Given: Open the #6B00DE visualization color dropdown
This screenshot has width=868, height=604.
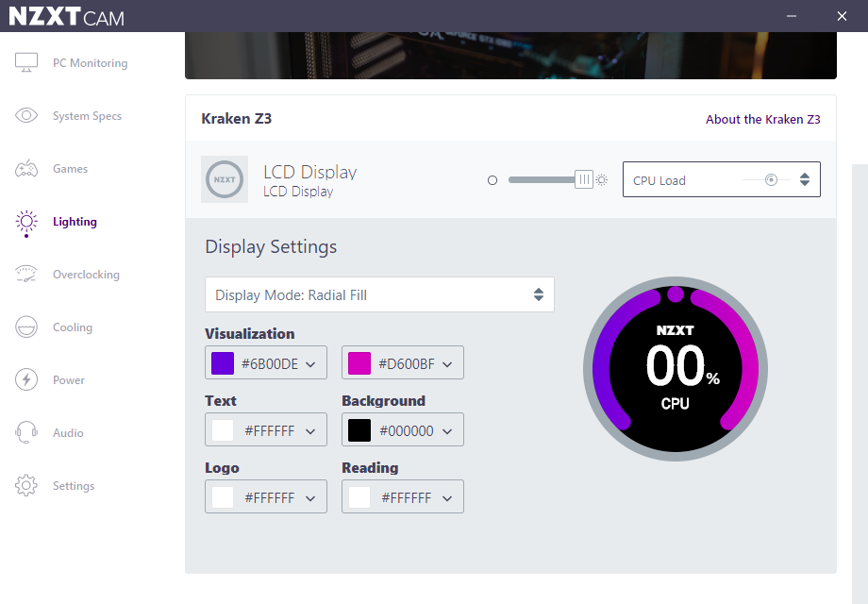Looking at the screenshot, I should pos(266,362).
